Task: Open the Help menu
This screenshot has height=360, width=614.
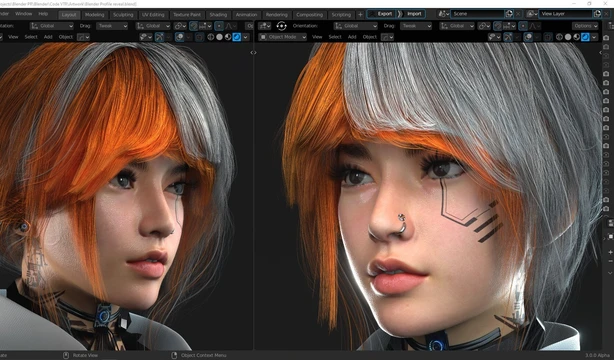Action: click(x=43, y=14)
